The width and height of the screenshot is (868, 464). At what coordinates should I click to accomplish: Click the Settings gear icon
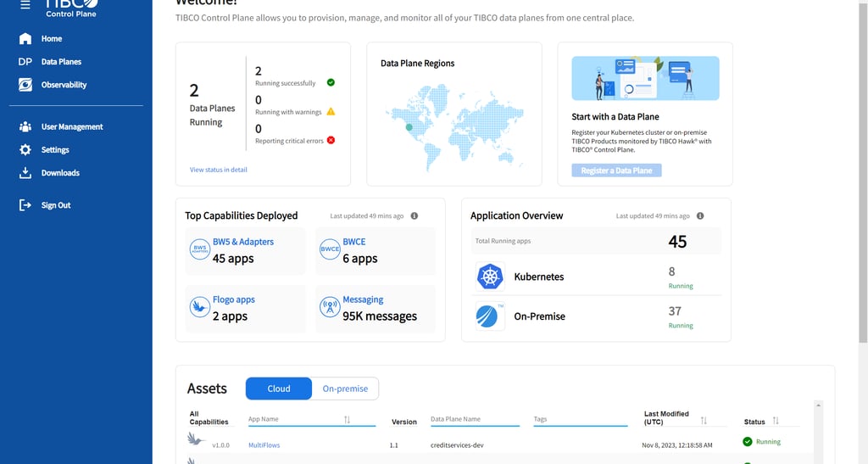coord(25,149)
